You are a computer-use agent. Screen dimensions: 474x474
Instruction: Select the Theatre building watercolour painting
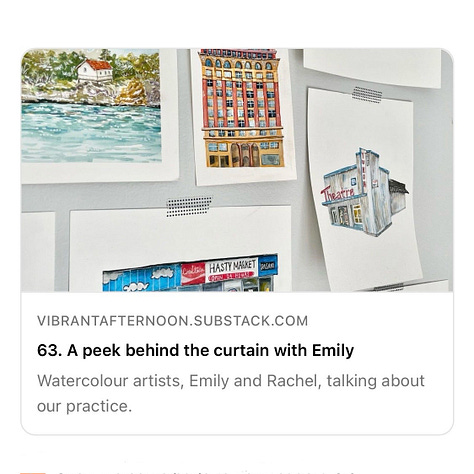point(364,192)
